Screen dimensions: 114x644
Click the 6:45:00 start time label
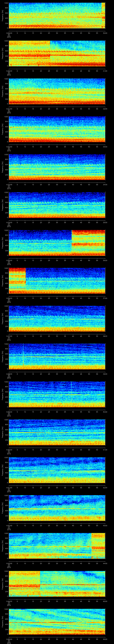(x=9, y=639)
